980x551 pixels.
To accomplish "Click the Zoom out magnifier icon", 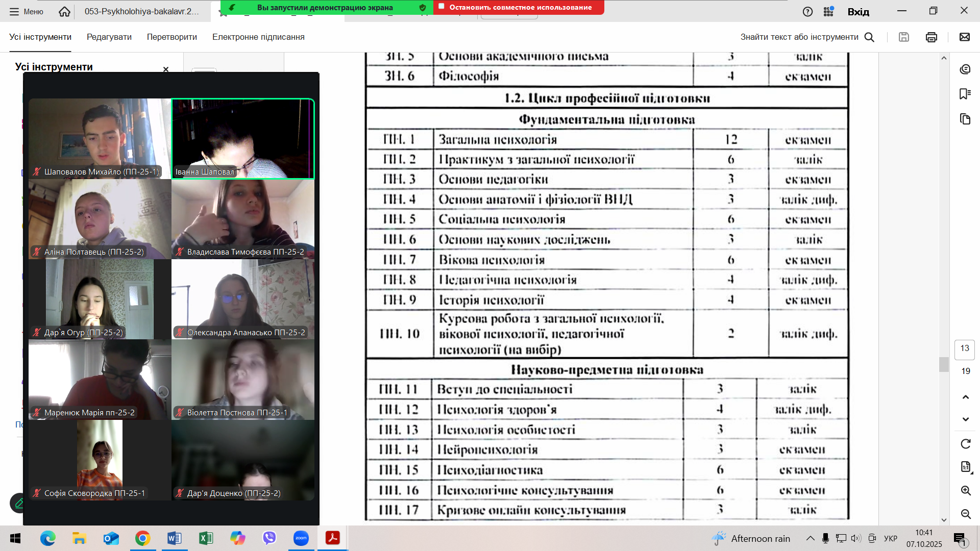I will (x=966, y=514).
